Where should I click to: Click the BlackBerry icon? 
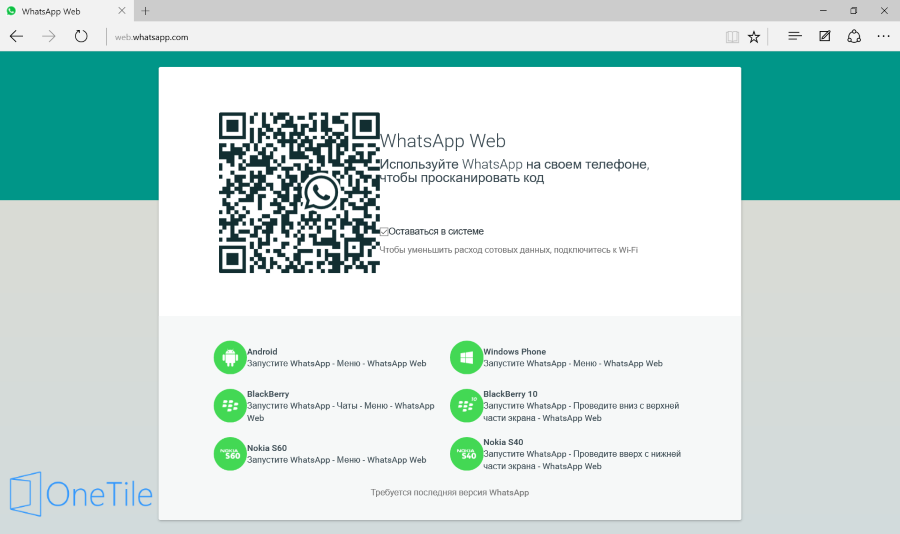[x=230, y=405]
